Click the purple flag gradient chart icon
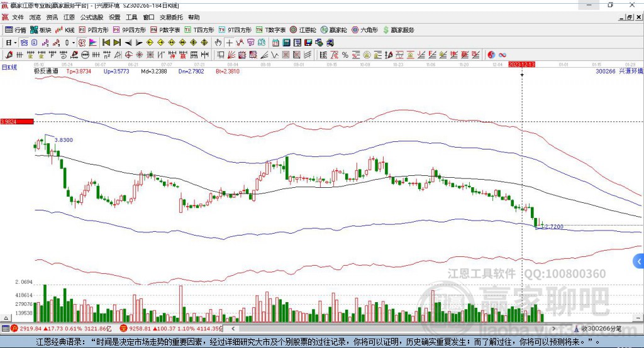Image resolution: width=644 pixels, height=348 pixels. pyautogui.click(x=93, y=43)
